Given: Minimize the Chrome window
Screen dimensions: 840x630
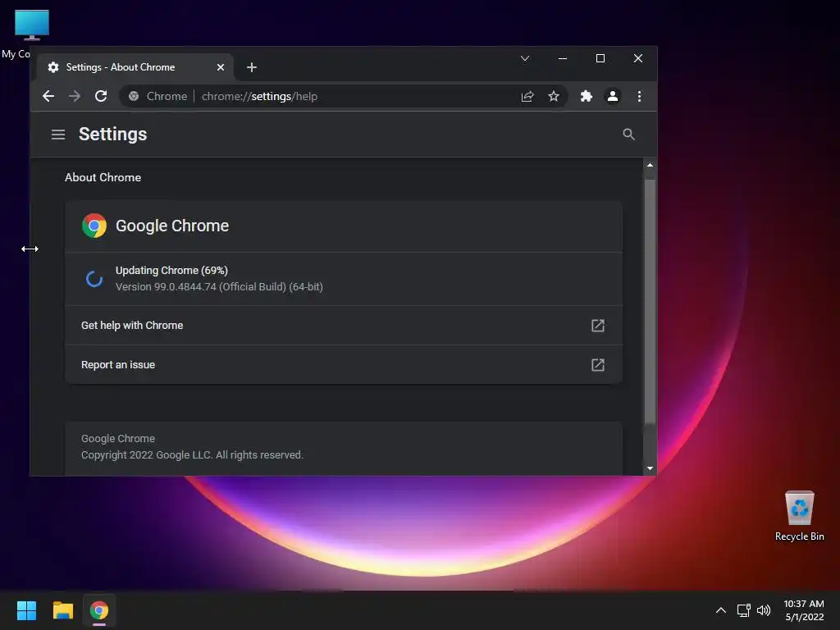Looking at the screenshot, I should coord(563,58).
